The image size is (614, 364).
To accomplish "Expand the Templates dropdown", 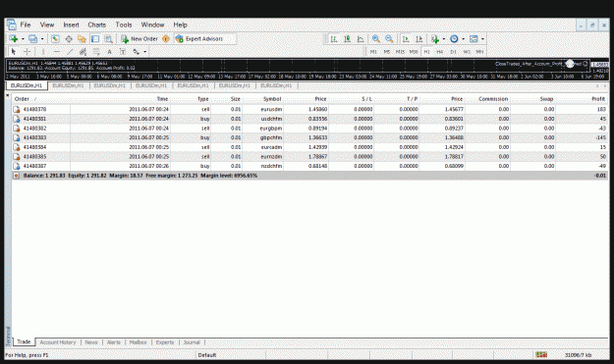I will (x=482, y=39).
